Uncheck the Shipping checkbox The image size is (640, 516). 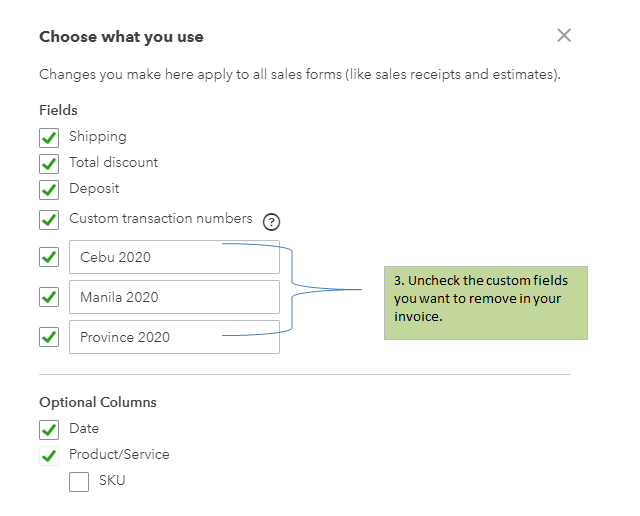[49, 137]
